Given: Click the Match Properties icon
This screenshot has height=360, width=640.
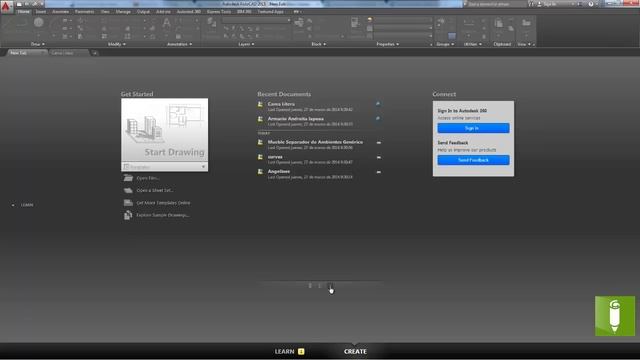Looking at the screenshot, I should (x=355, y=22).
